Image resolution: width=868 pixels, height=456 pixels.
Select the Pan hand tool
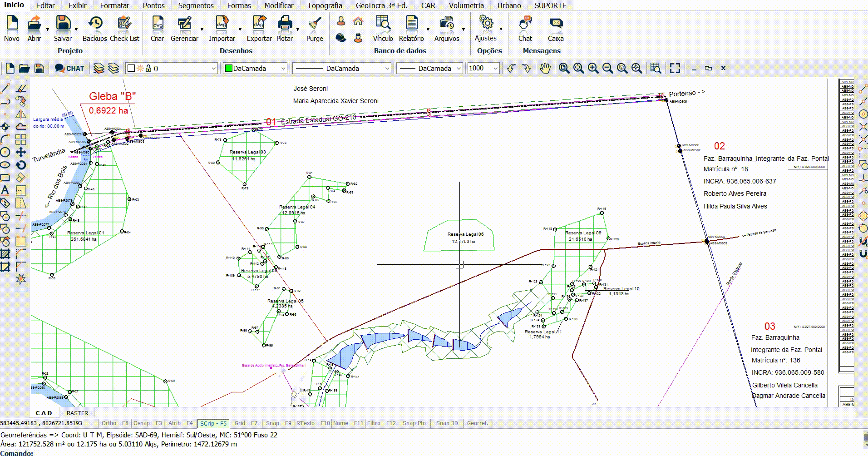tap(545, 68)
